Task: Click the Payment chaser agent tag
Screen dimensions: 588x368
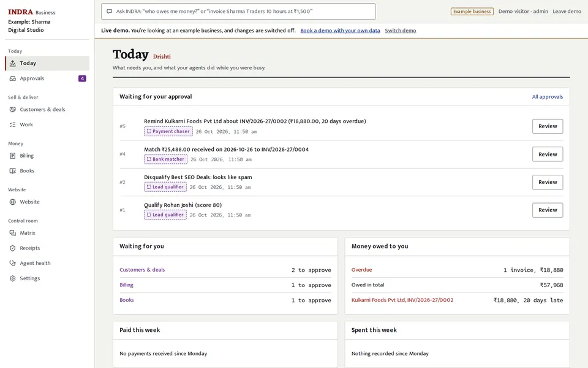Action: [x=168, y=131]
